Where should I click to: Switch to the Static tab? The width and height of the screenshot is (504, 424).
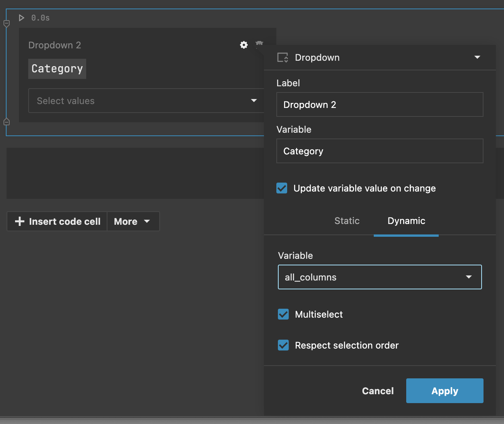click(x=347, y=221)
